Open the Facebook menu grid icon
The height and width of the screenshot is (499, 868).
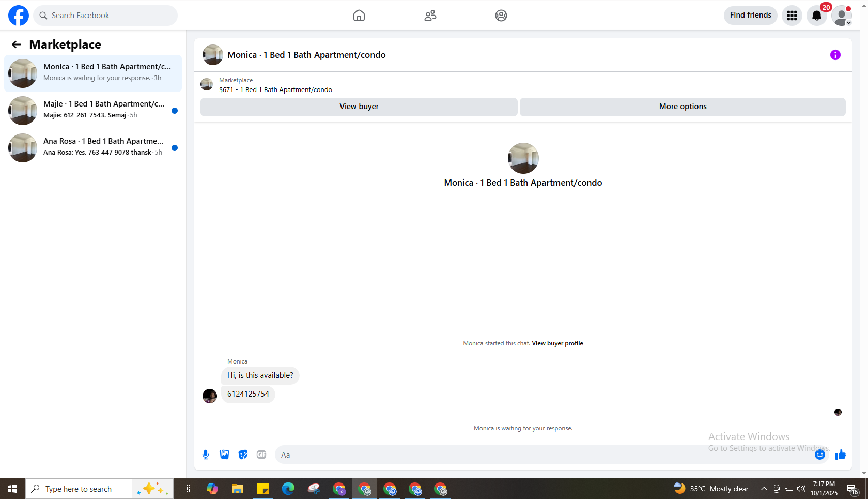click(x=792, y=16)
